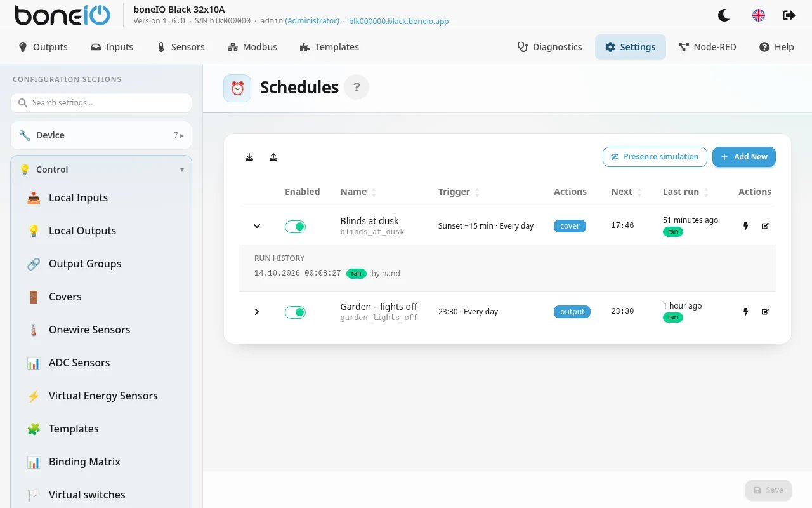Open the Templates top navigation tab
The image size is (812, 508).
point(329,47)
